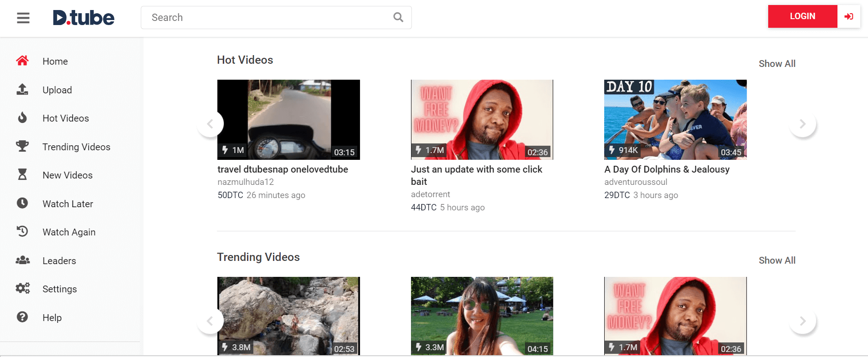Screen dimensions: 868x357
Task: Click the Hot Videos section heading
Action: click(x=245, y=60)
